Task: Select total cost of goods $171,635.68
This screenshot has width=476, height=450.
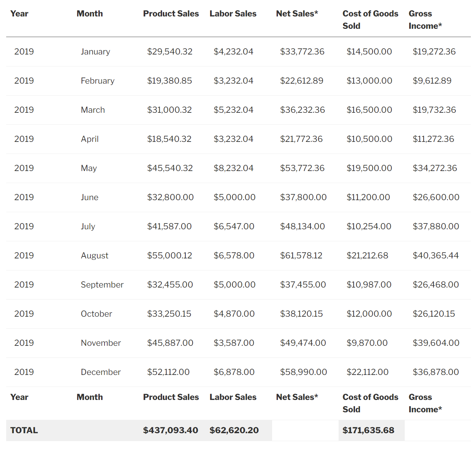Action: 368,430
